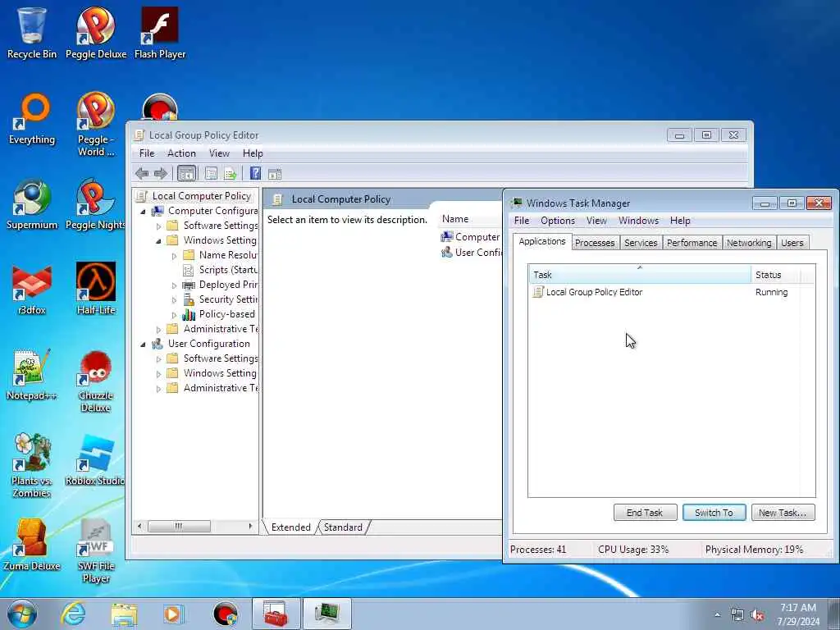Click the red toolbox taskbar button
The image size is (840, 630).
[276, 614]
